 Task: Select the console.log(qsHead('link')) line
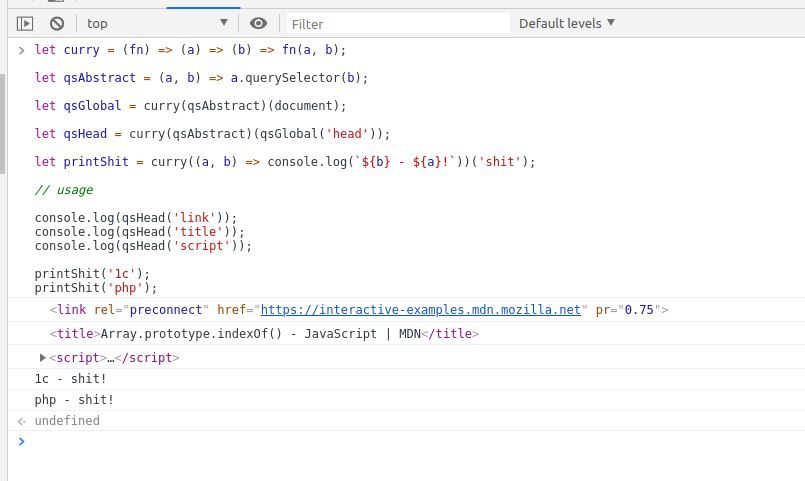(136, 218)
